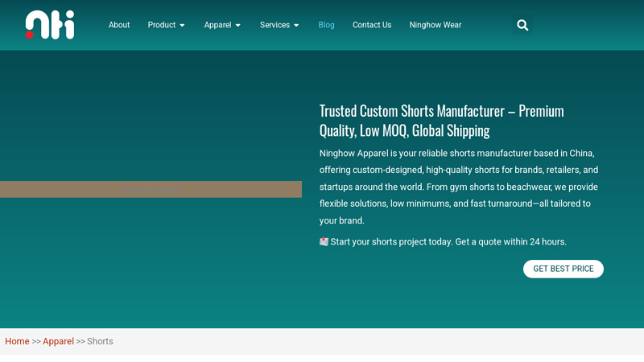Click the brown custom shorts image banner
This screenshot has width=644, height=362.
coord(151,189)
